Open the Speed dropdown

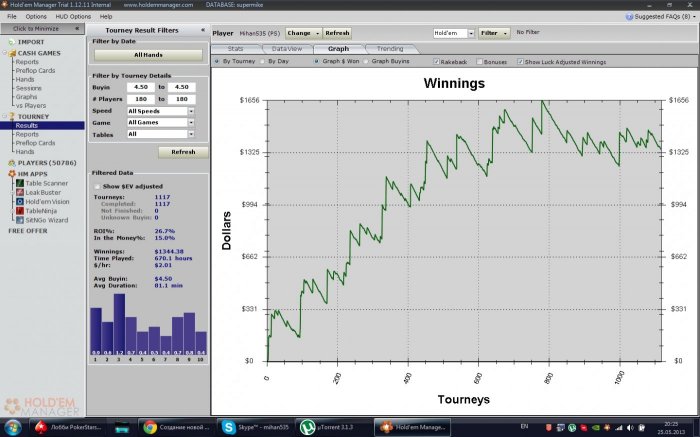[191, 111]
